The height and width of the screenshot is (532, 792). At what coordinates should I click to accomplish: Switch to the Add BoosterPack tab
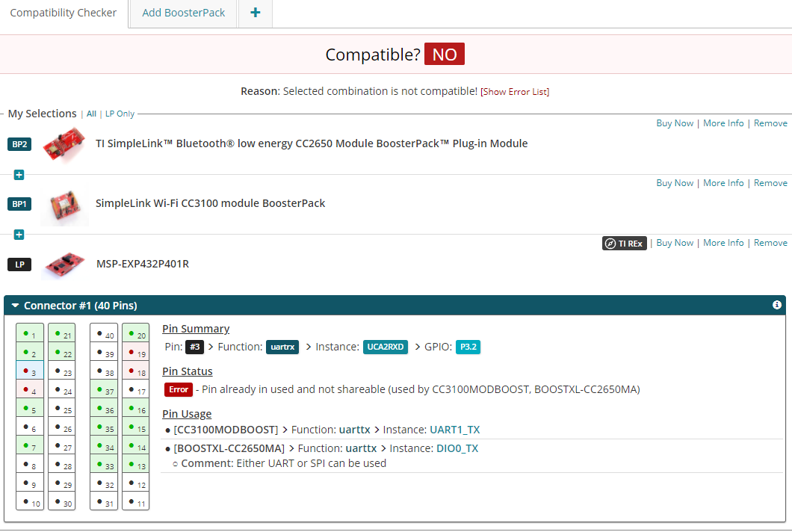click(x=183, y=13)
